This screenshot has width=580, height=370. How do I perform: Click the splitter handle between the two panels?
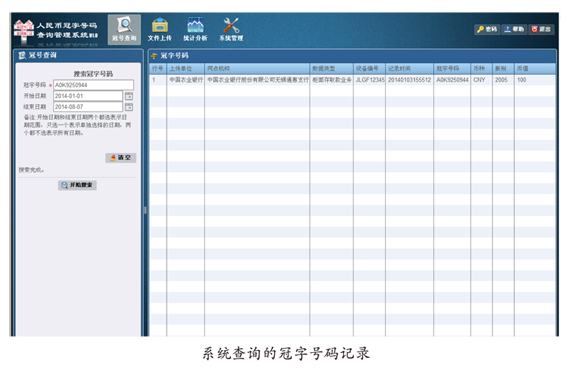(145, 210)
